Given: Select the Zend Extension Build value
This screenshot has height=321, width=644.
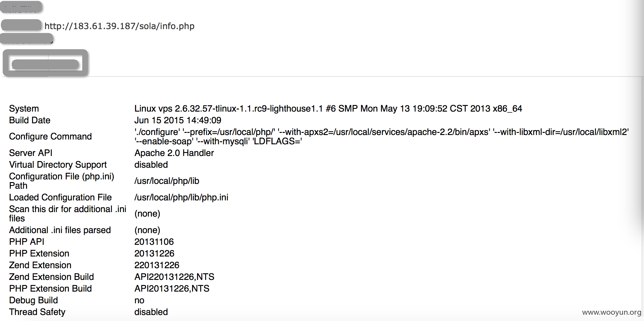Looking at the screenshot, I should pyautogui.click(x=174, y=277).
